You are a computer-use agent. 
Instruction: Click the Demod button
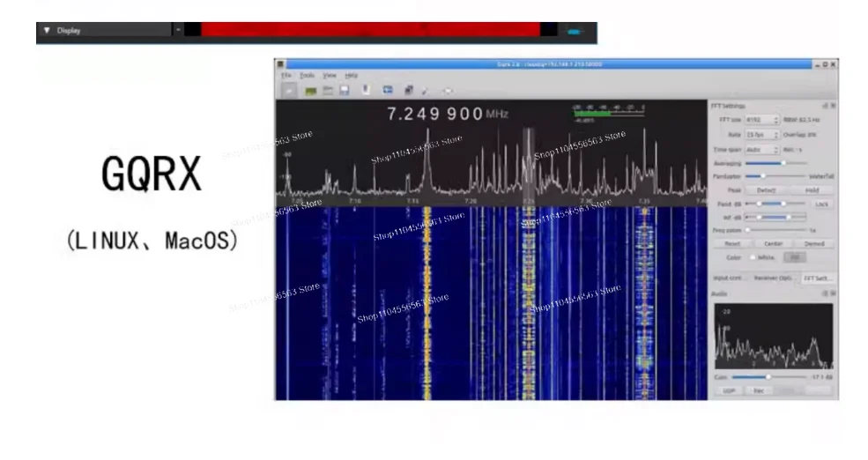pos(813,243)
